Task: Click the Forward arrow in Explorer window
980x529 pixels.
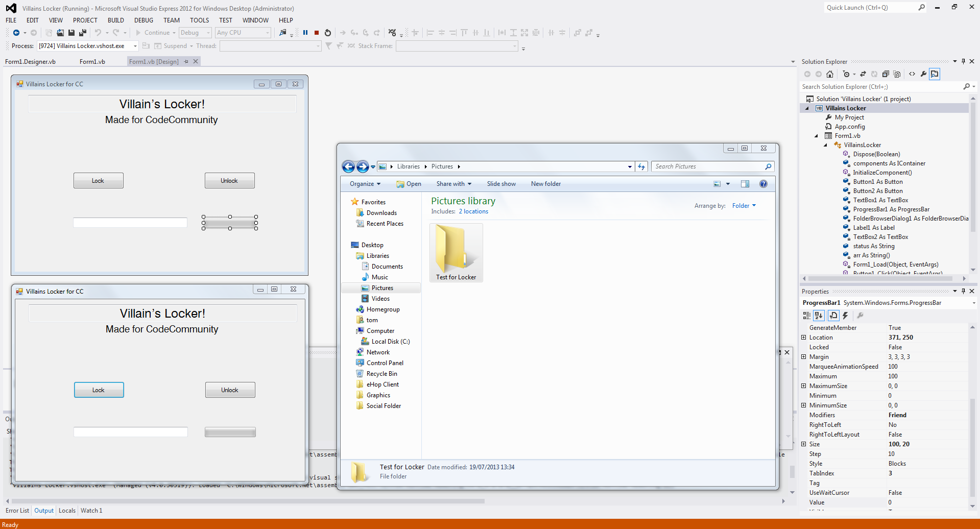Action: pos(363,166)
